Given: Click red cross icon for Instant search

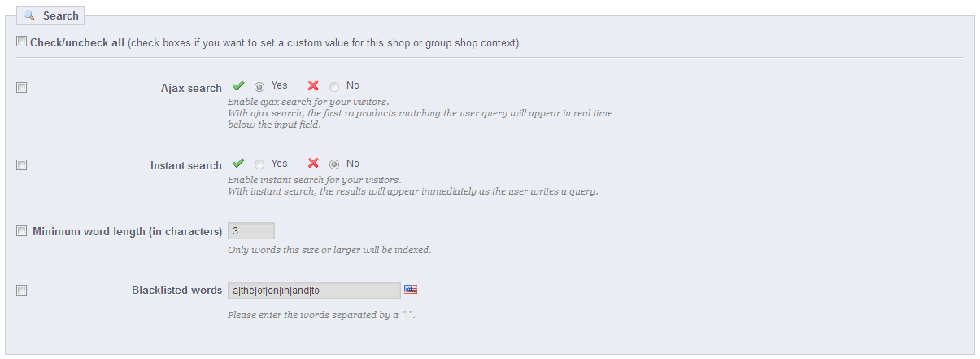Looking at the screenshot, I should click(x=313, y=164).
